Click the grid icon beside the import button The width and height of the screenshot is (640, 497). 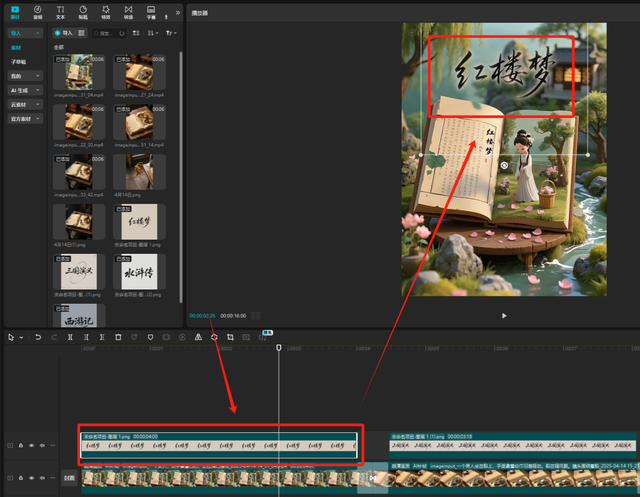pos(81,33)
